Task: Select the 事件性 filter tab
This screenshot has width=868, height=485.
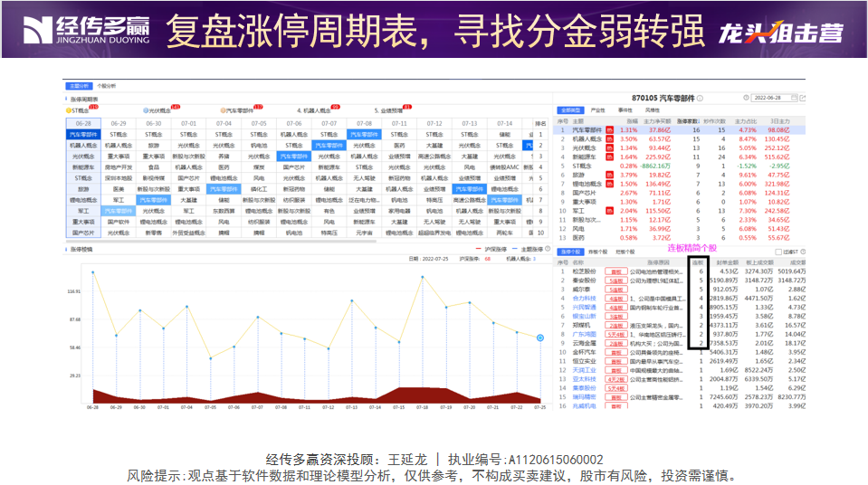Action: (625, 110)
